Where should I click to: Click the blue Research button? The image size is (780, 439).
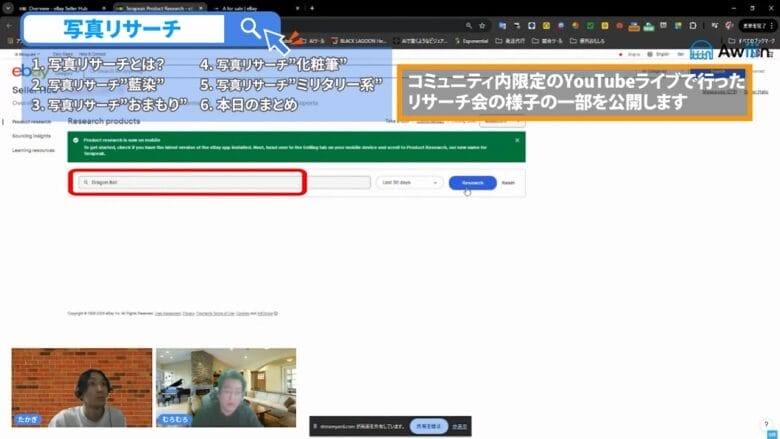click(x=472, y=183)
